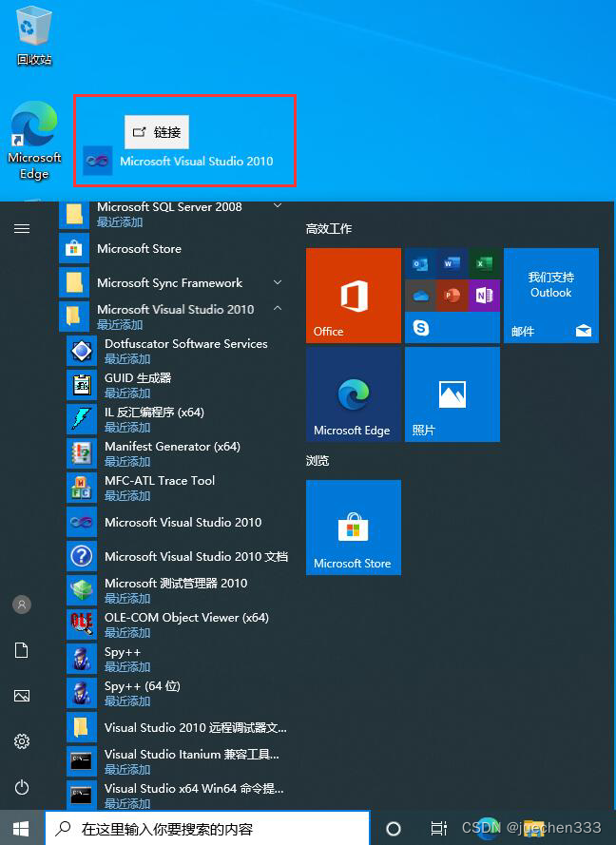The width and height of the screenshot is (616, 845).
Task: Click the IL 反汇编程序 (x64) lightning icon
Action: pos(82,419)
